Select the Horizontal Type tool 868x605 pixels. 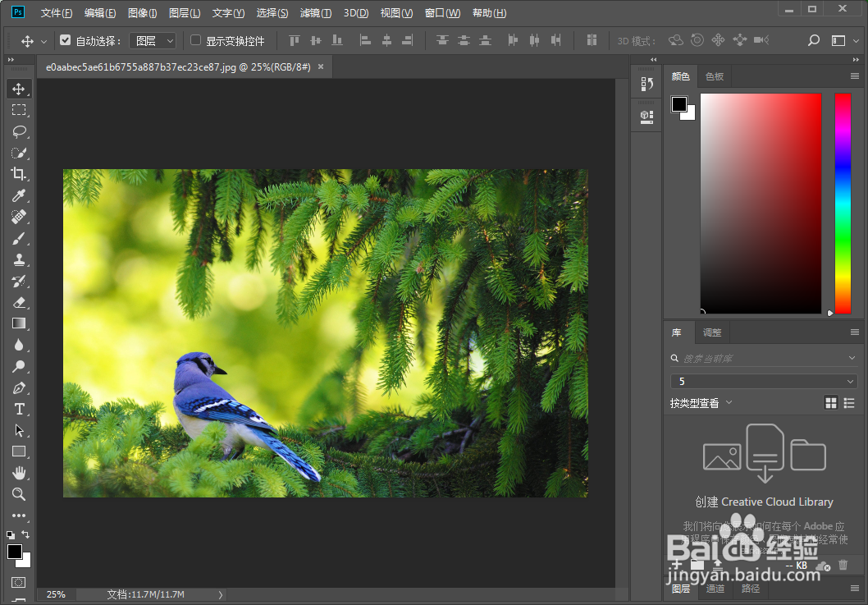pyautogui.click(x=19, y=409)
